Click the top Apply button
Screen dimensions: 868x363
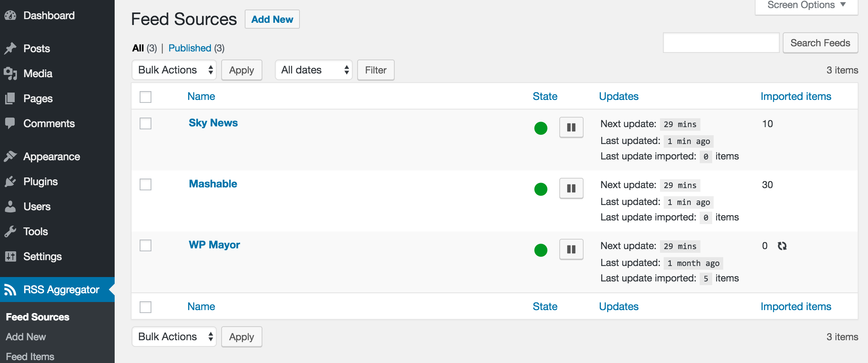(241, 70)
